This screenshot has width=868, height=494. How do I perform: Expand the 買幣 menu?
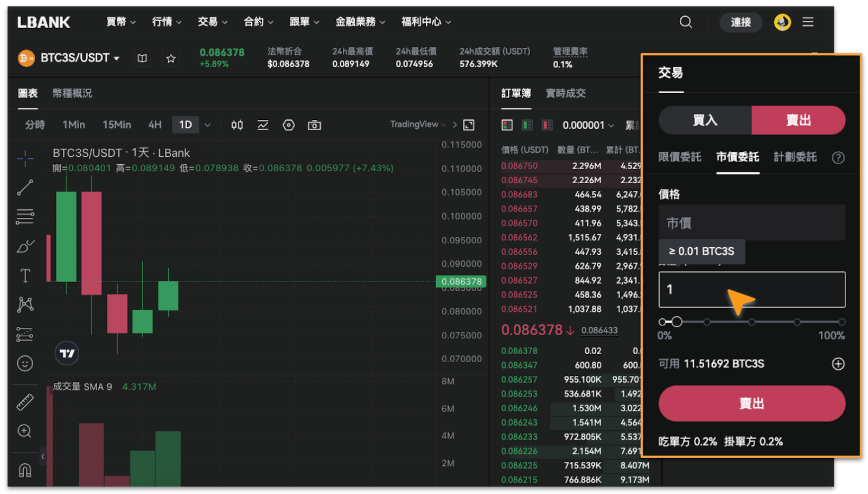point(121,22)
